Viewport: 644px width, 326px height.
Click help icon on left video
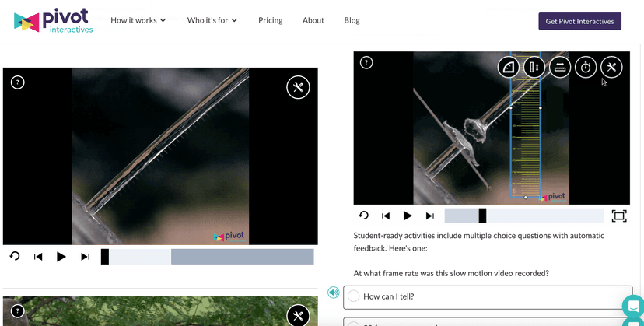(18, 82)
